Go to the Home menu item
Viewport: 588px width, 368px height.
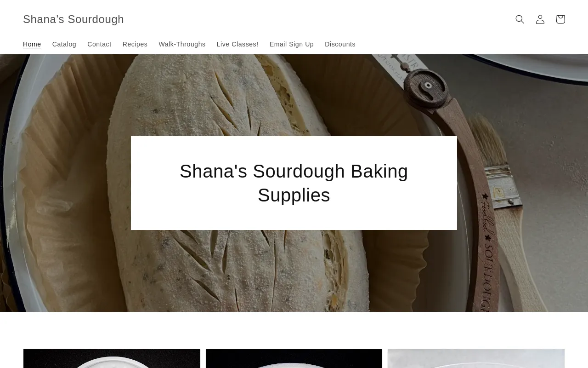pos(32,44)
